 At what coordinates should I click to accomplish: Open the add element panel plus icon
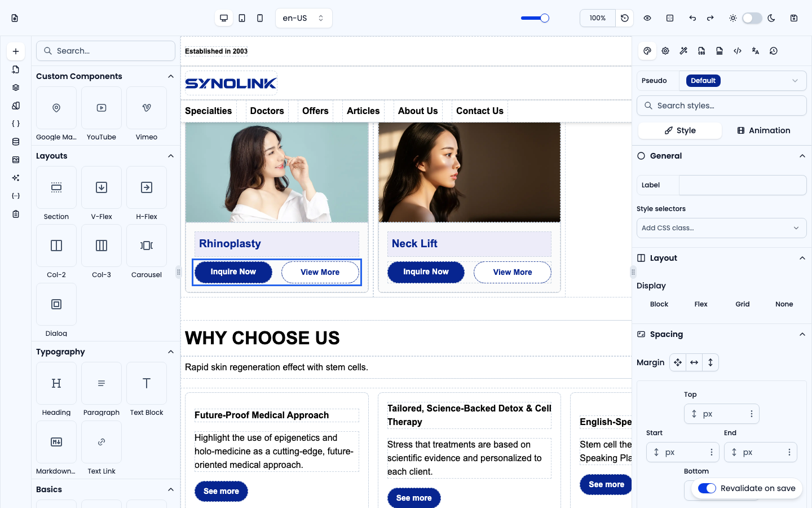click(16, 51)
